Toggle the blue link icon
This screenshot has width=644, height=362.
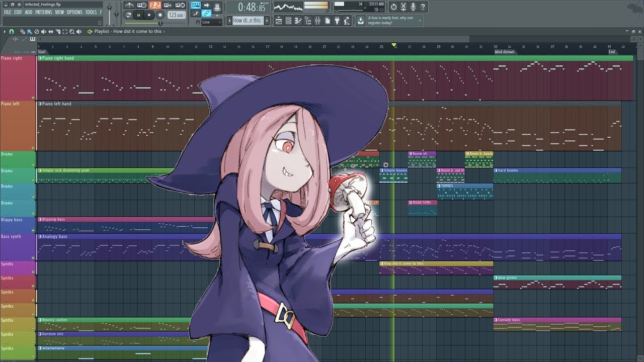pos(206,13)
